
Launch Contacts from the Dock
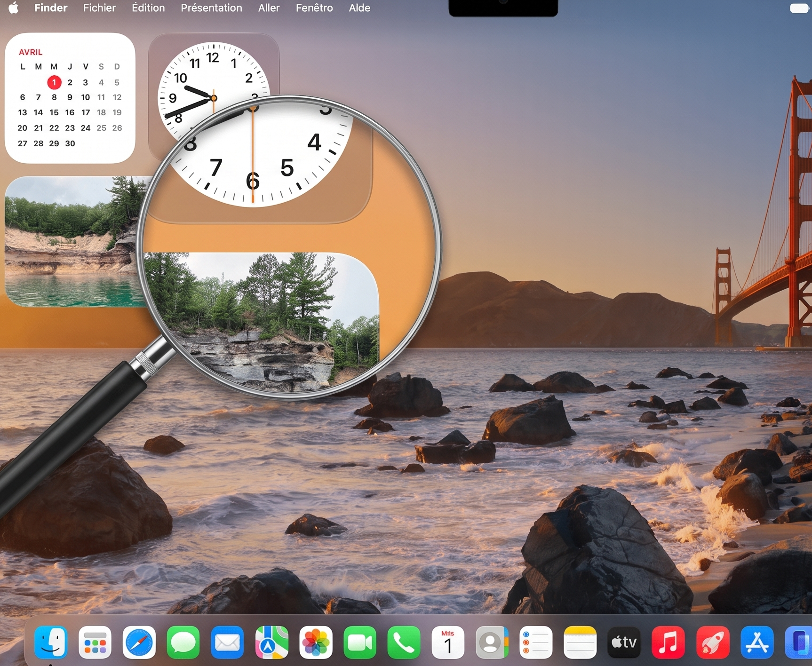click(492, 642)
